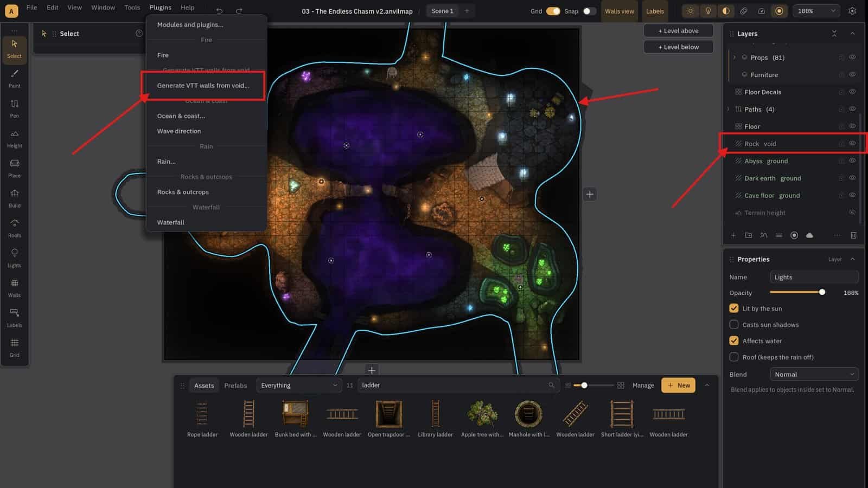The width and height of the screenshot is (868, 488).
Task: Hide the Floor Decals layer
Action: (852, 92)
